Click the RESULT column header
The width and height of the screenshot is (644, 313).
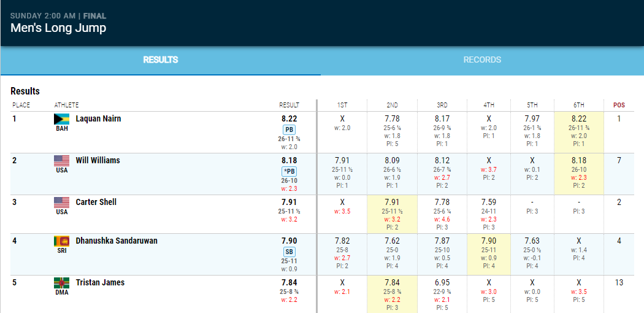click(x=289, y=105)
